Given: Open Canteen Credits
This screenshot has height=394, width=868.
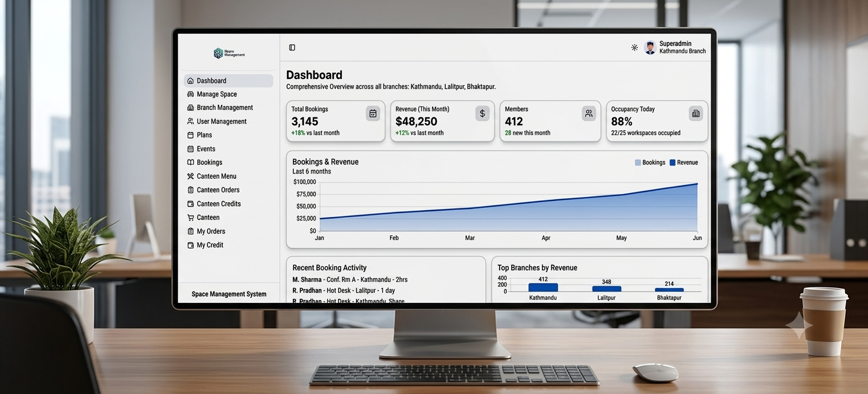Looking at the screenshot, I should (x=219, y=204).
